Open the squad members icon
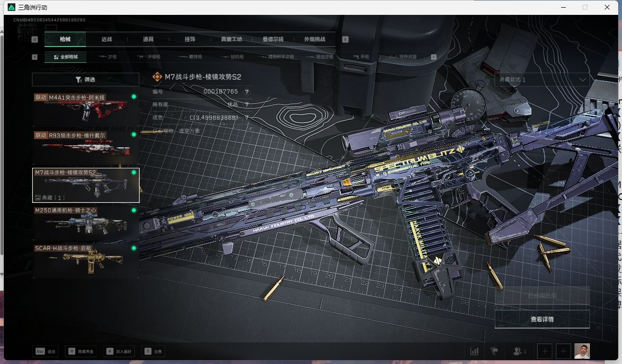The width and height of the screenshot is (622, 364). (519, 352)
